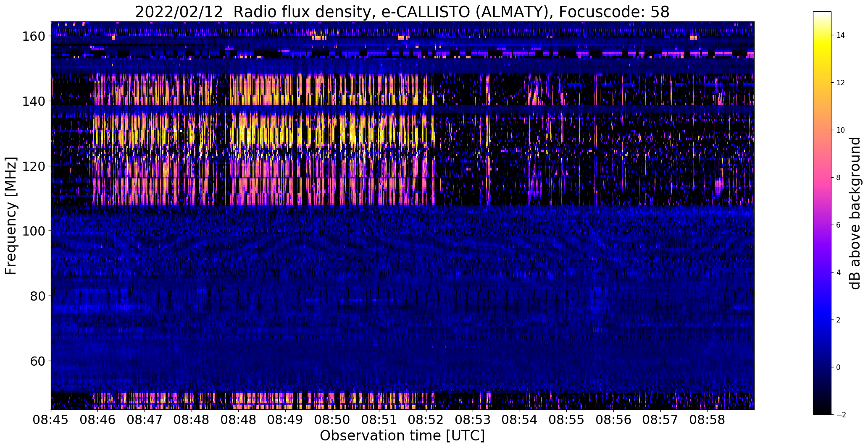This screenshot has width=868, height=448.
Task: Click the 08:50 time tick label
Action: click(332, 420)
